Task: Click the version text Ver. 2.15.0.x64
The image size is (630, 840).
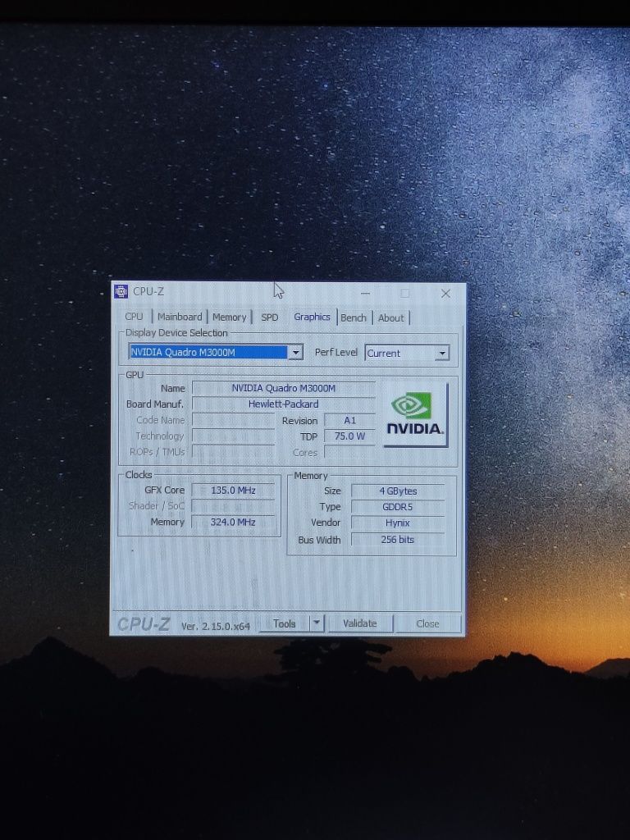Action: 216,626
